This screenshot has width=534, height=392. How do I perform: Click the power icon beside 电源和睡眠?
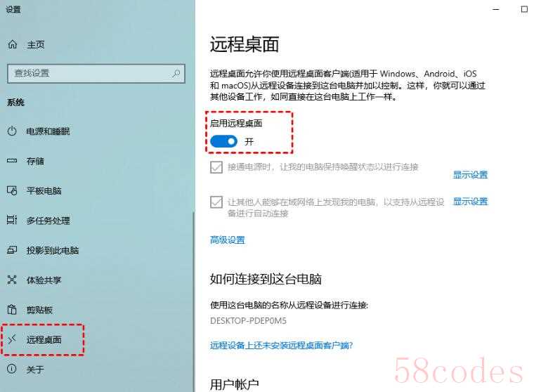(12, 131)
